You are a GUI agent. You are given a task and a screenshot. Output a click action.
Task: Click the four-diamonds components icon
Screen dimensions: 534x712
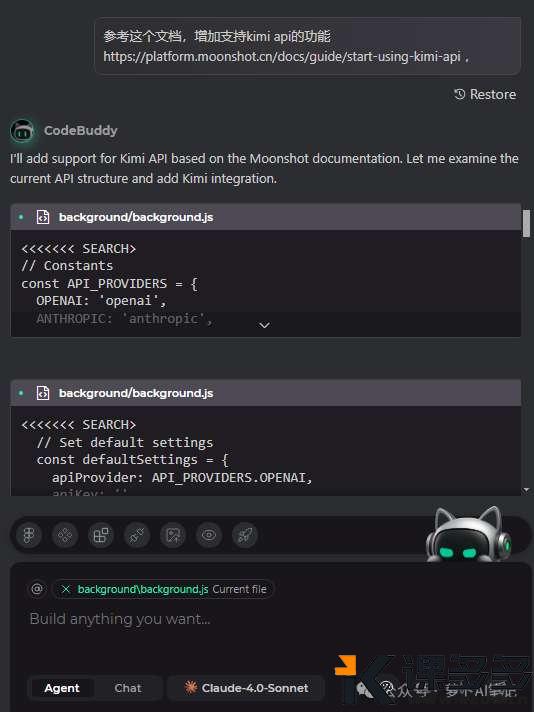[x=65, y=535]
